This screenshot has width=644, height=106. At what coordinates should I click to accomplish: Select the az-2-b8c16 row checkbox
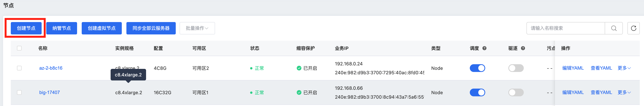pos(19,68)
